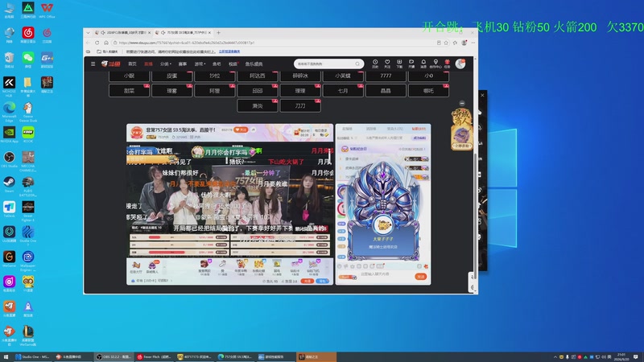Click the orange 发送 send button in chat
Image resolution: width=644 pixels, height=362 pixels.
(x=421, y=277)
